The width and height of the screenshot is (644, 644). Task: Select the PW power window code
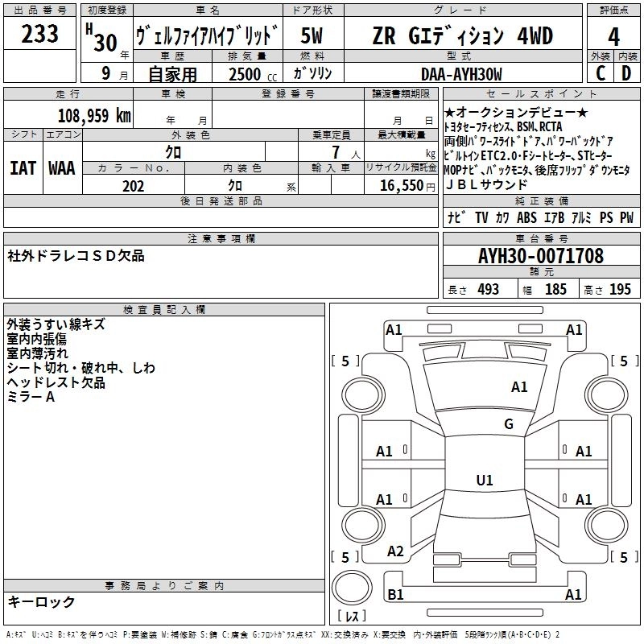[x=626, y=217]
